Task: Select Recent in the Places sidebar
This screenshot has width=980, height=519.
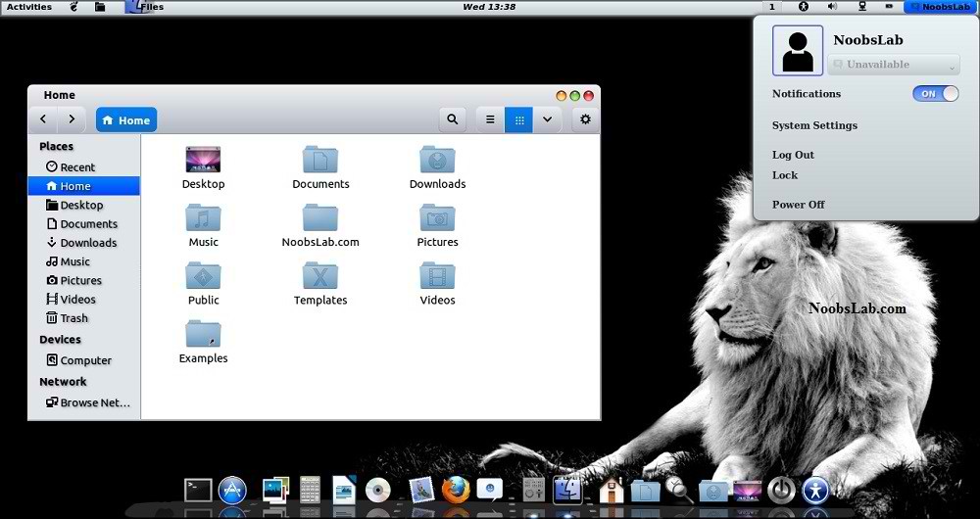Action: click(83, 167)
